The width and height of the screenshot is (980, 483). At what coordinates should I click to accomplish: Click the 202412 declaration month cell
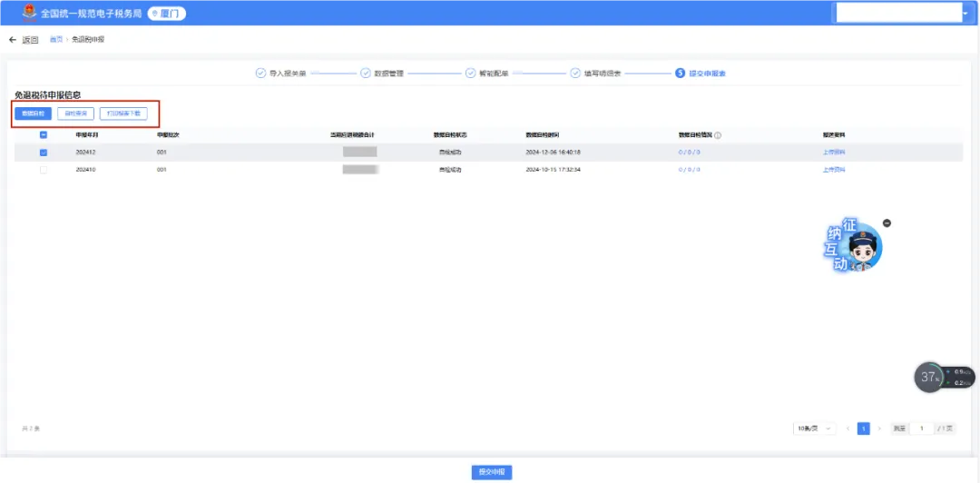pyautogui.click(x=85, y=152)
